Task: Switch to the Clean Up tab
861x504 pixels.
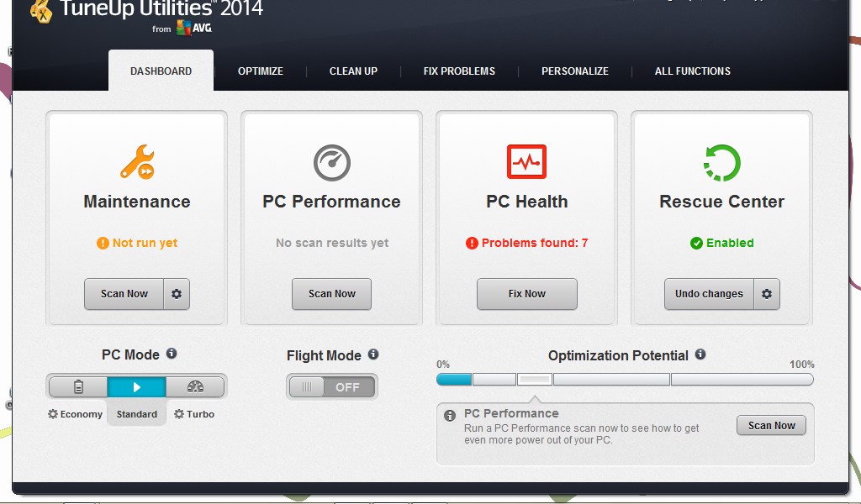Action: pyautogui.click(x=354, y=71)
